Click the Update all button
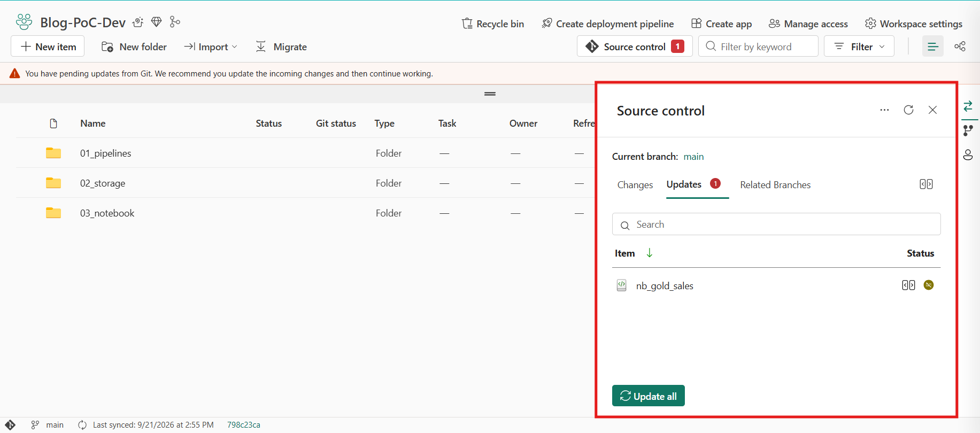Viewport: 980px width, 433px height. (648, 396)
